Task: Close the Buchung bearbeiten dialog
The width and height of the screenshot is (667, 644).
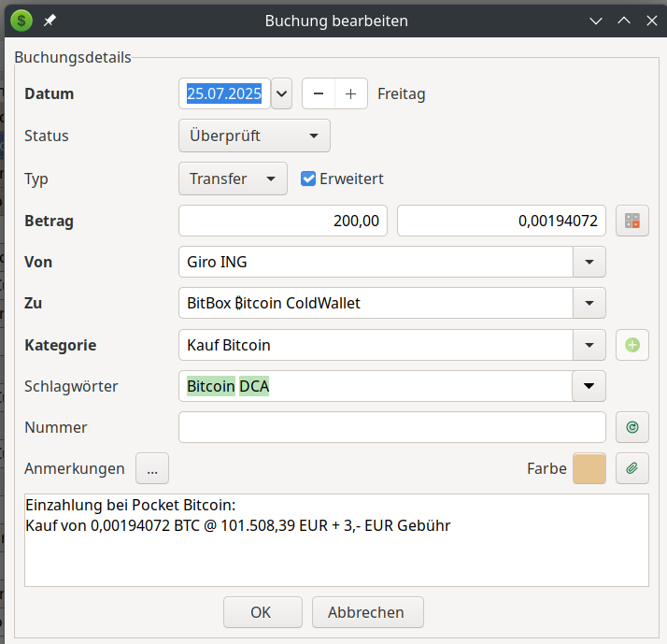Action: pyautogui.click(x=652, y=21)
